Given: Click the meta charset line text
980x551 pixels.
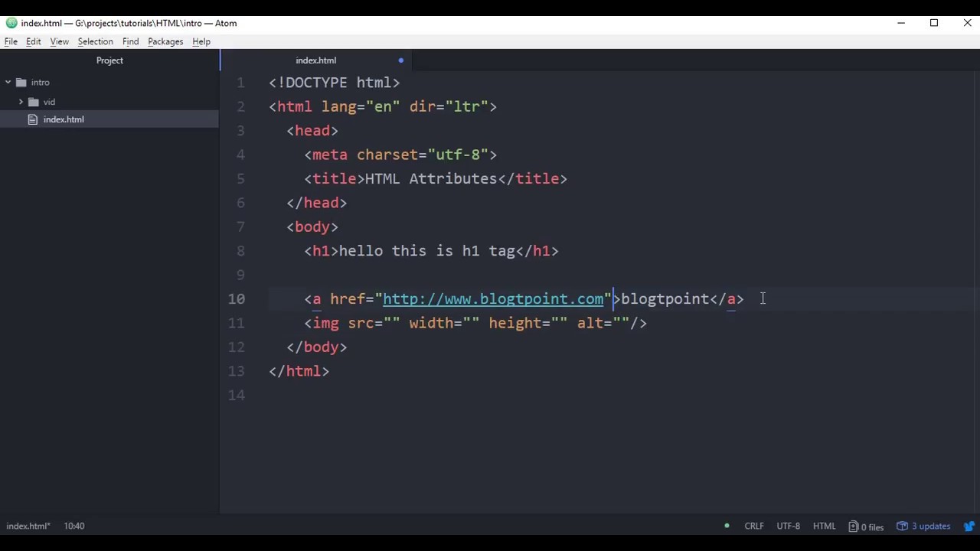Looking at the screenshot, I should point(401,155).
